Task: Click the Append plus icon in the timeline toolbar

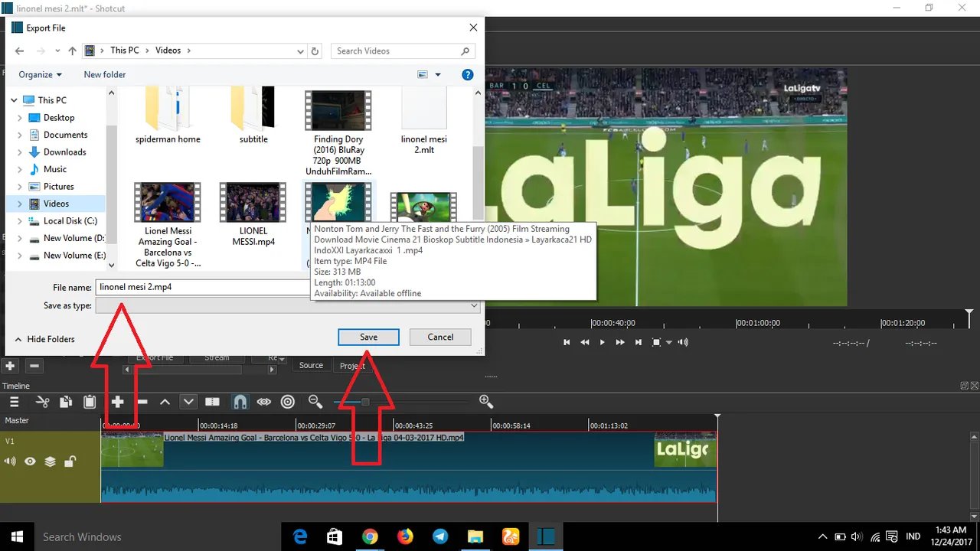Action: point(117,402)
